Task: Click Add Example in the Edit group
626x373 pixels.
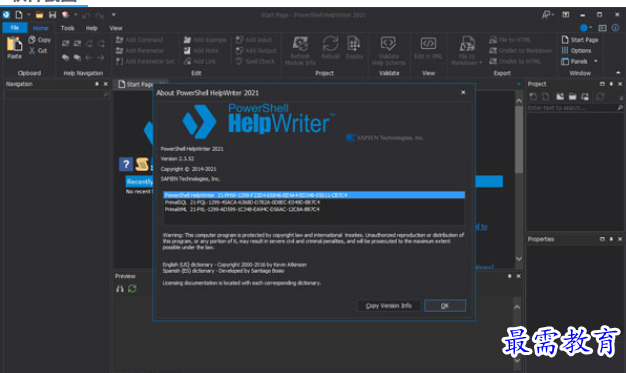Action: (205, 40)
